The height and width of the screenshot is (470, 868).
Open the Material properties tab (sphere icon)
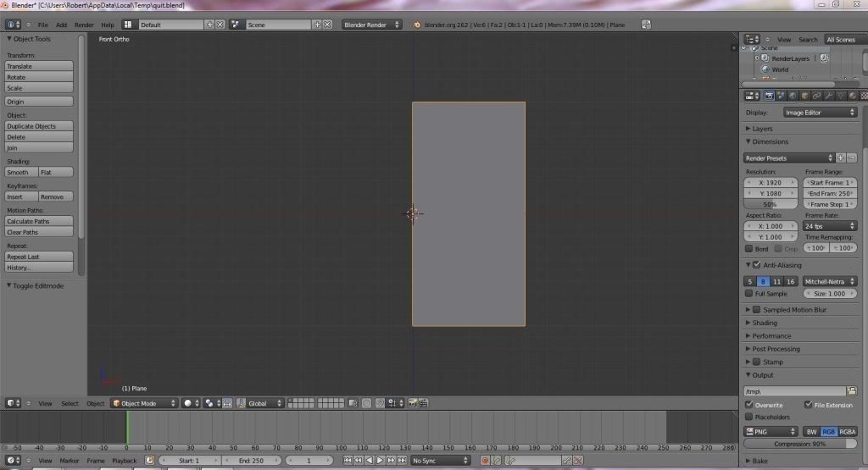pos(853,96)
